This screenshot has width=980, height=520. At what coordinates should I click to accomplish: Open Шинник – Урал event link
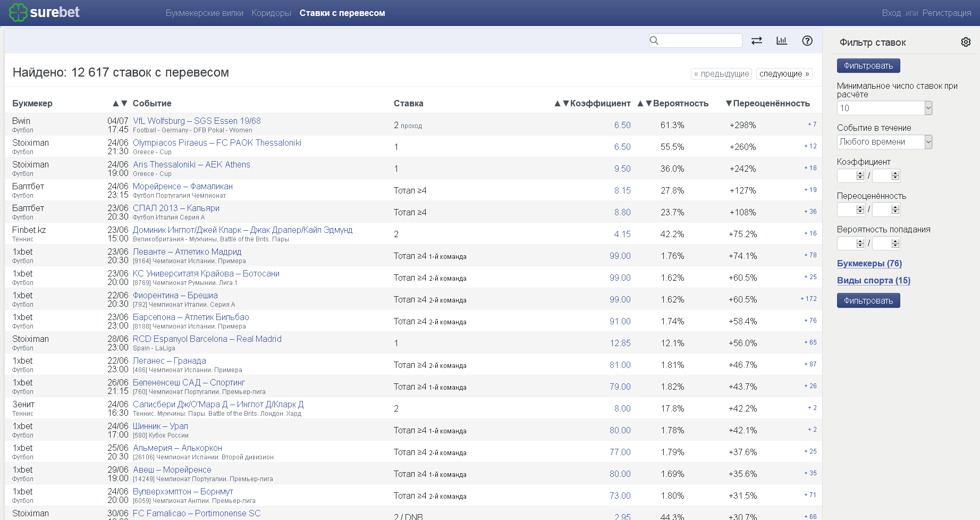[160, 426]
